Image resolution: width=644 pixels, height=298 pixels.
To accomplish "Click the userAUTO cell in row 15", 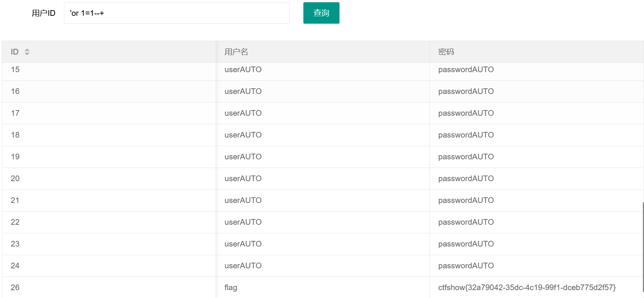I will click(x=243, y=70).
